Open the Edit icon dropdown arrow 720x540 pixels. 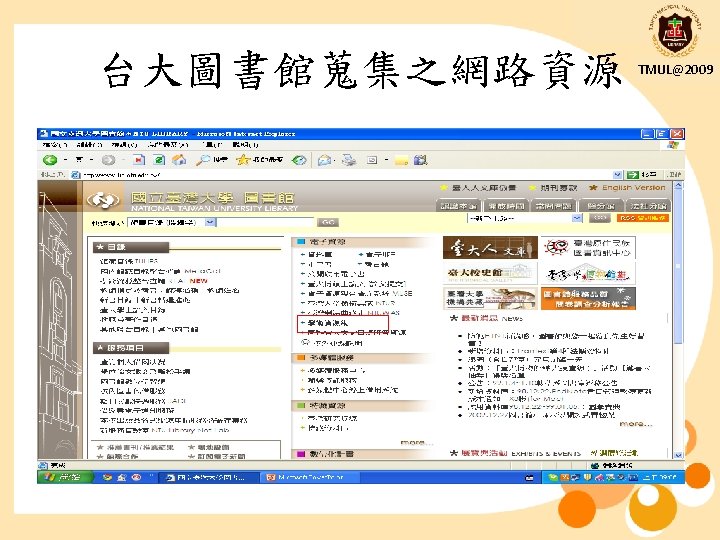pos(386,160)
